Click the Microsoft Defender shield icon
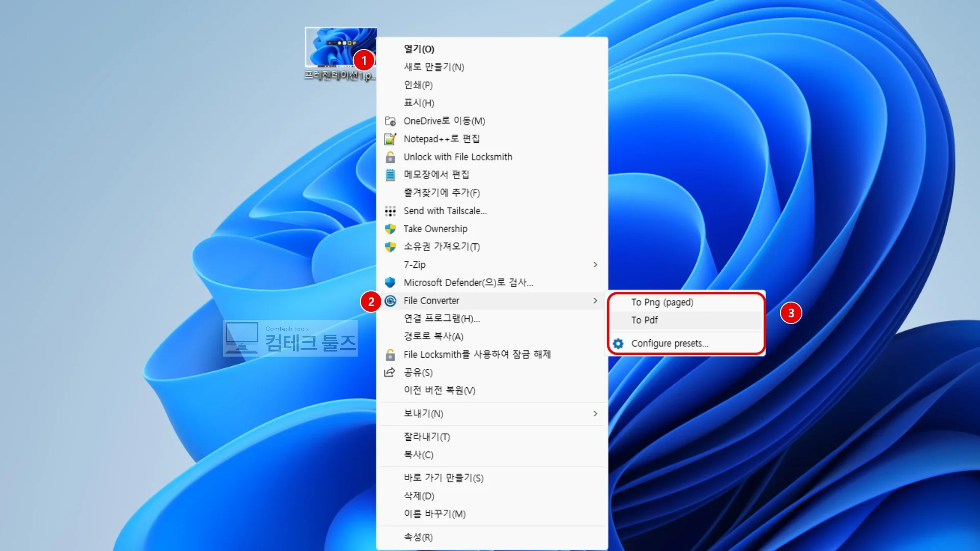This screenshot has width=980, height=551. 390,283
